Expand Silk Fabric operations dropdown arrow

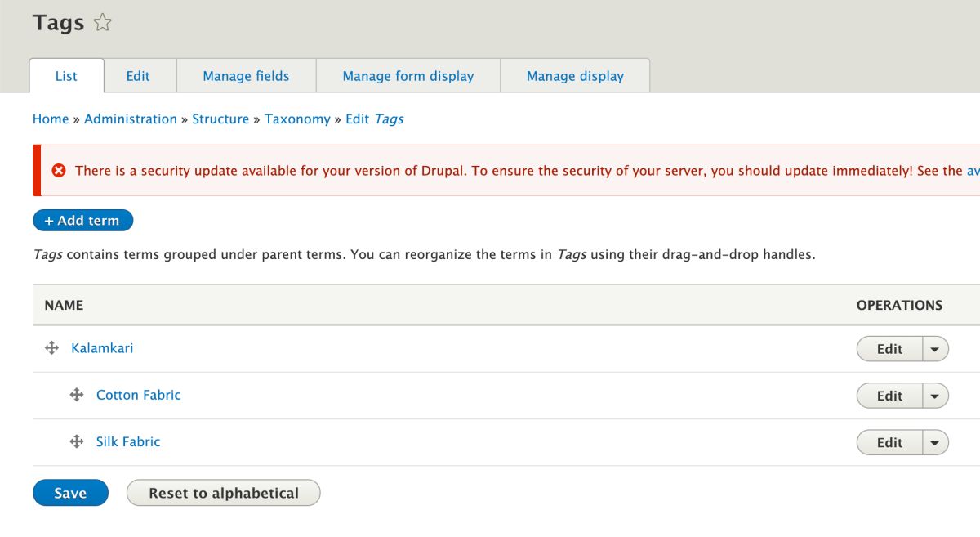pos(935,442)
